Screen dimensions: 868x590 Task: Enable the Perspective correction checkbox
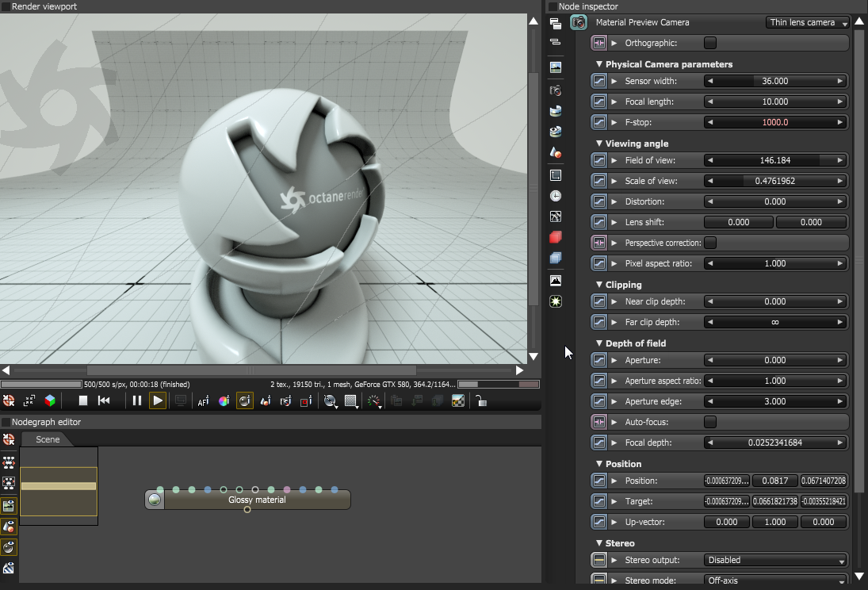709,243
